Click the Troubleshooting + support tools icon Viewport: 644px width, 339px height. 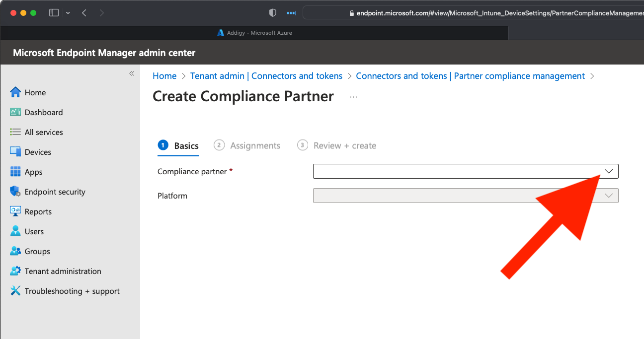click(15, 291)
